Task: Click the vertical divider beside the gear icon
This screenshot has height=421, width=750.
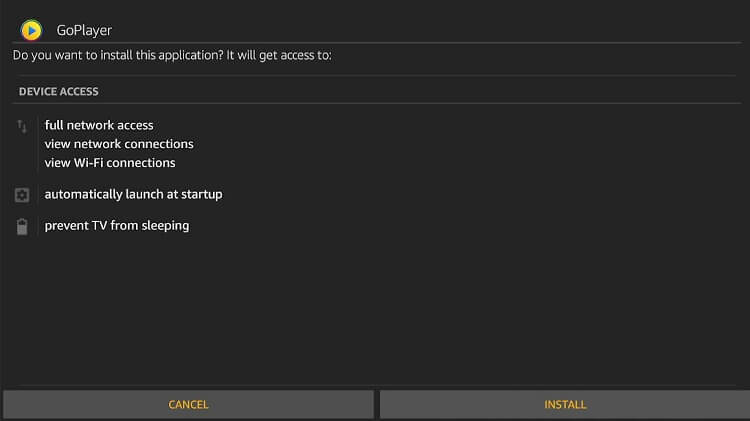Action: [x=38, y=195]
